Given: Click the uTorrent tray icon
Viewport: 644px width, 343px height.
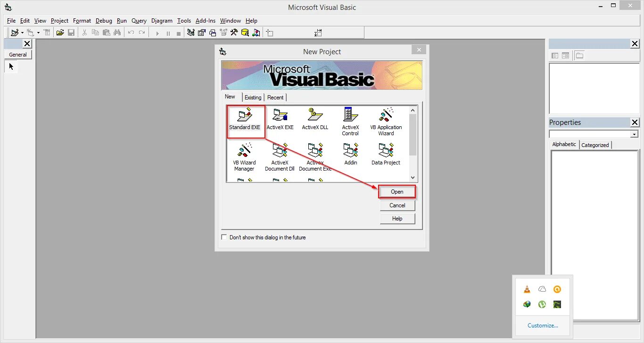Looking at the screenshot, I should 542,304.
